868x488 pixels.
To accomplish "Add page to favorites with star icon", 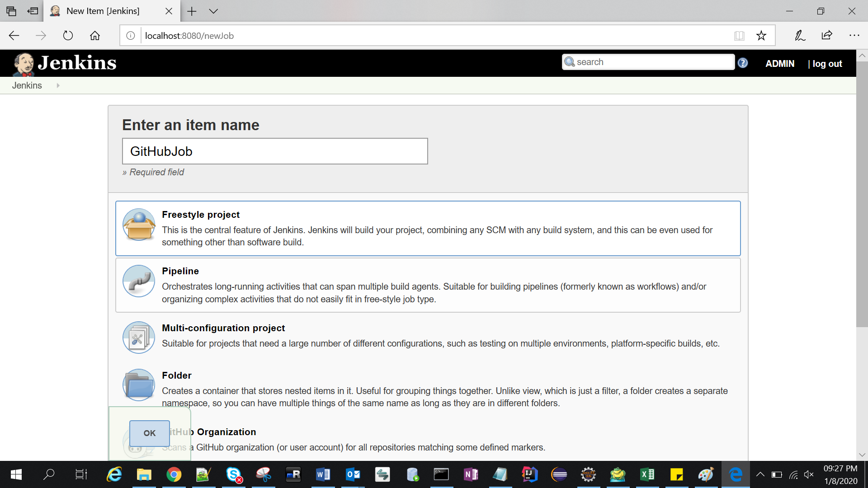I will pyautogui.click(x=761, y=36).
